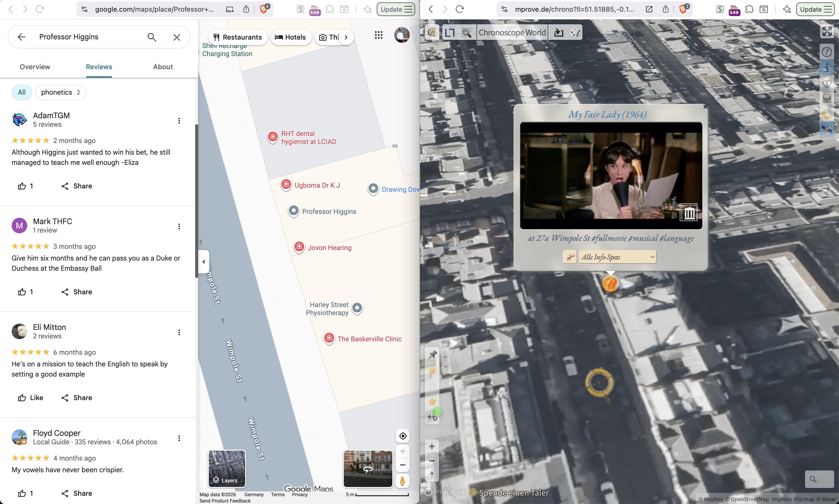Open the Street View preview thumbnail
The image size is (839, 504).
(368, 469)
